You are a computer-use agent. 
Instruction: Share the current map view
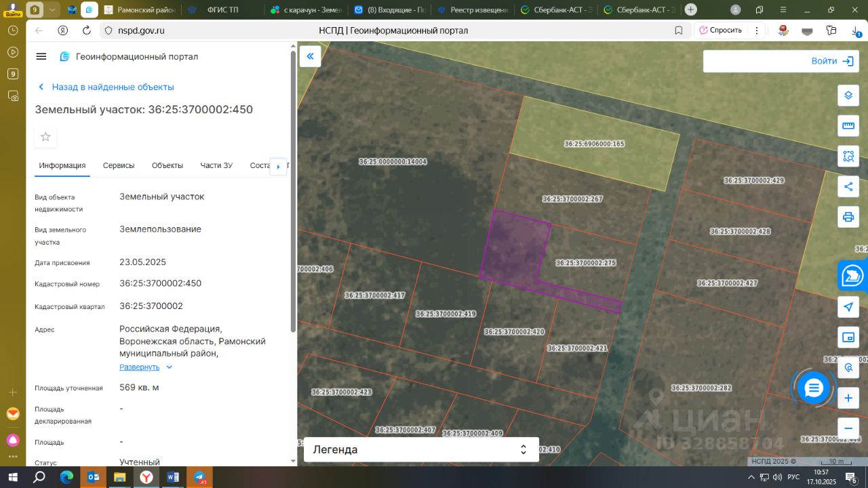(848, 186)
